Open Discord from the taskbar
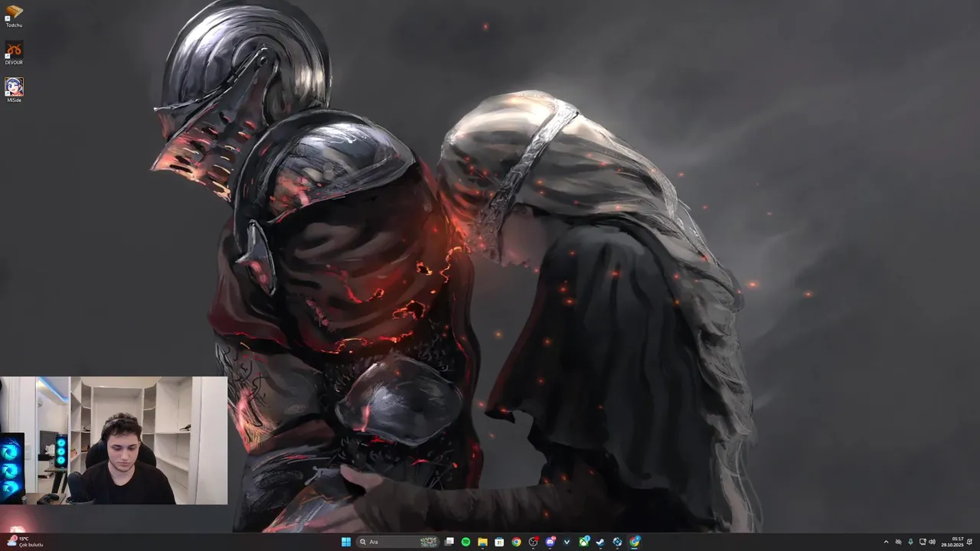 pyautogui.click(x=550, y=542)
